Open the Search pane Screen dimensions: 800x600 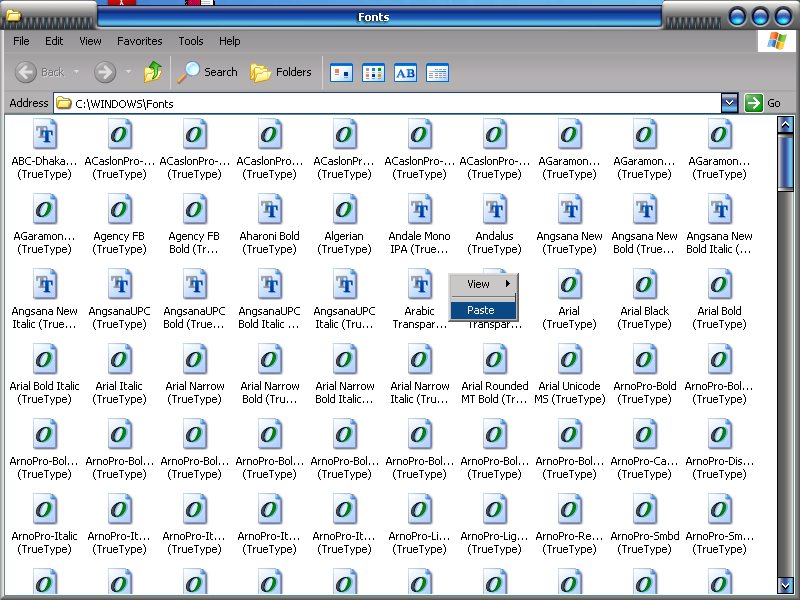pyautogui.click(x=207, y=72)
